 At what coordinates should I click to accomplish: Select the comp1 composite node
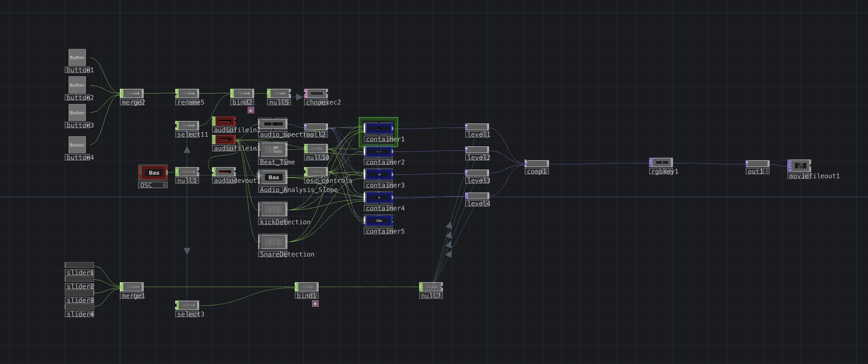click(537, 164)
